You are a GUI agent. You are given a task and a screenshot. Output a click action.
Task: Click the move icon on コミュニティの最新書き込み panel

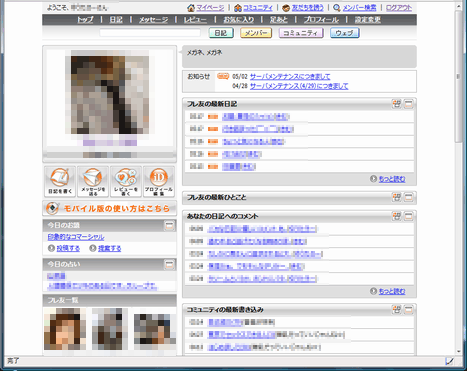(397, 309)
